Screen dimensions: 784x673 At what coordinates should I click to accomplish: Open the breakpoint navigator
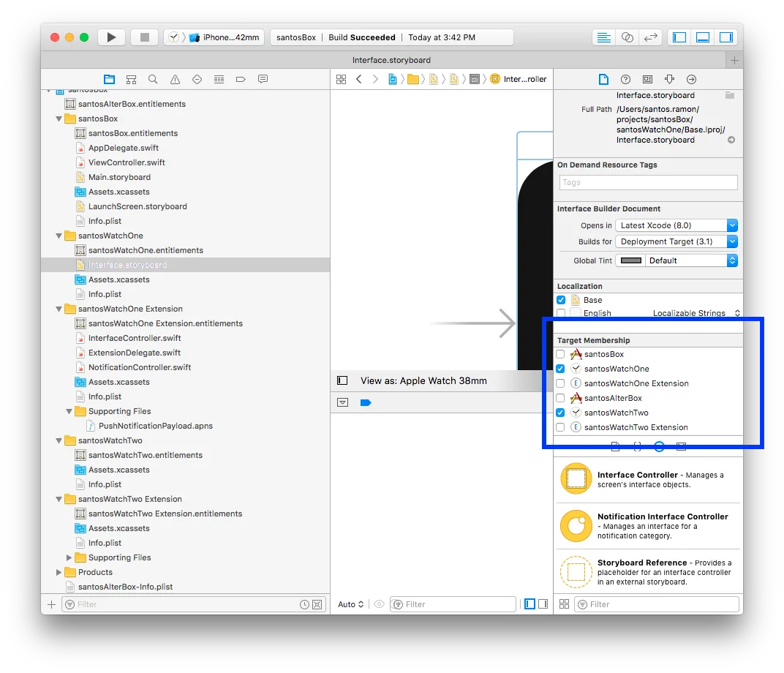[x=241, y=79]
